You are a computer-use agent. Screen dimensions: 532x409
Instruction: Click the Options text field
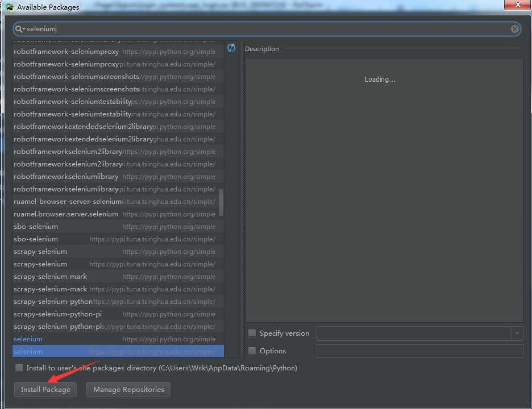[x=419, y=350]
